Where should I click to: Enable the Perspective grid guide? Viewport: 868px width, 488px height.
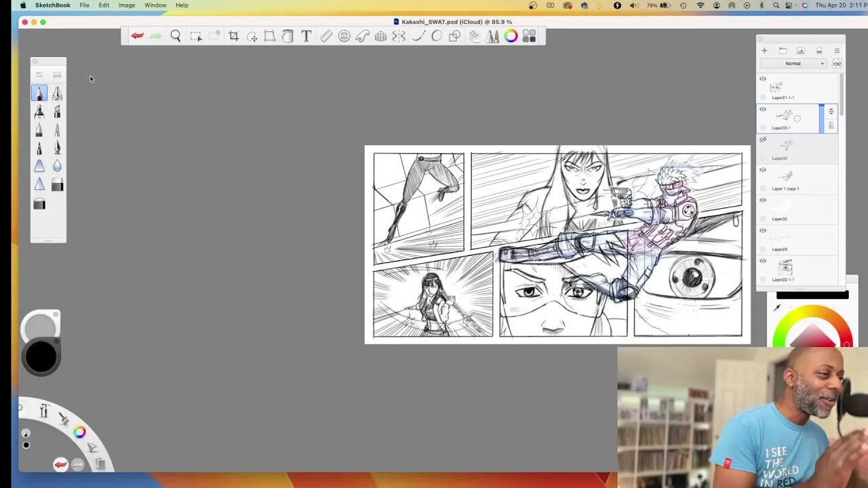click(x=380, y=36)
